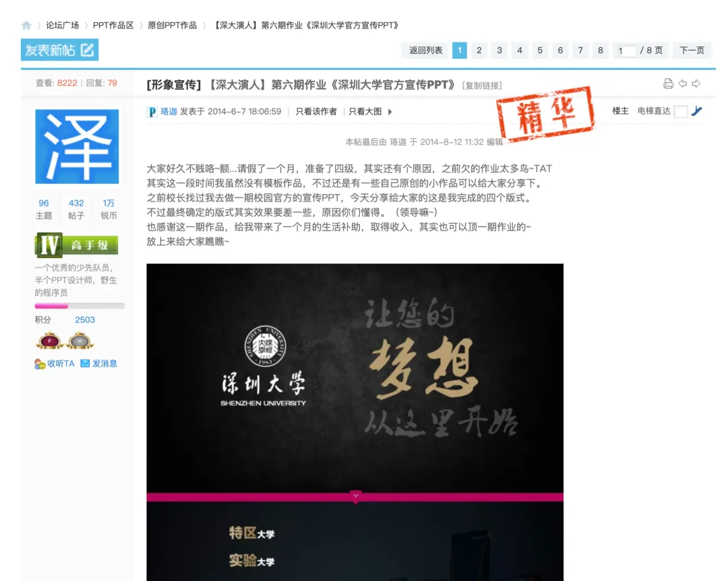Open the 深圳大学 PPT cover image

tap(355, 422)
